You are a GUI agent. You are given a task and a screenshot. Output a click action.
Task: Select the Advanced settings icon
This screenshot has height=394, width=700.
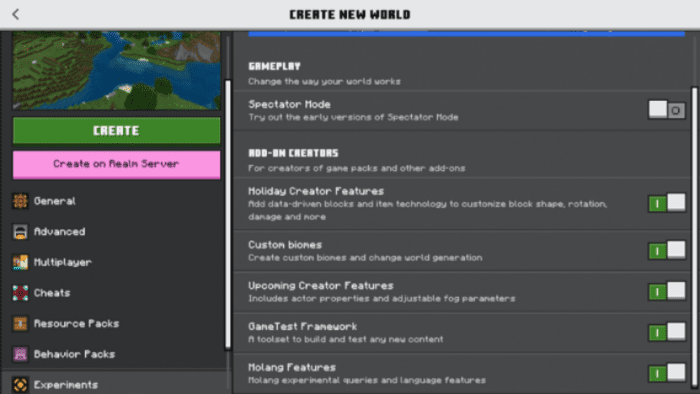(20, 232)
